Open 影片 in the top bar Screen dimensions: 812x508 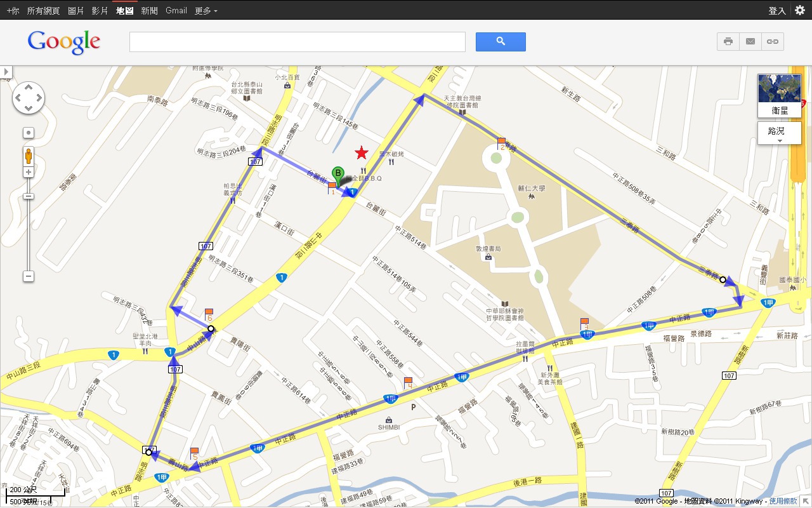[x=100, y=10]
